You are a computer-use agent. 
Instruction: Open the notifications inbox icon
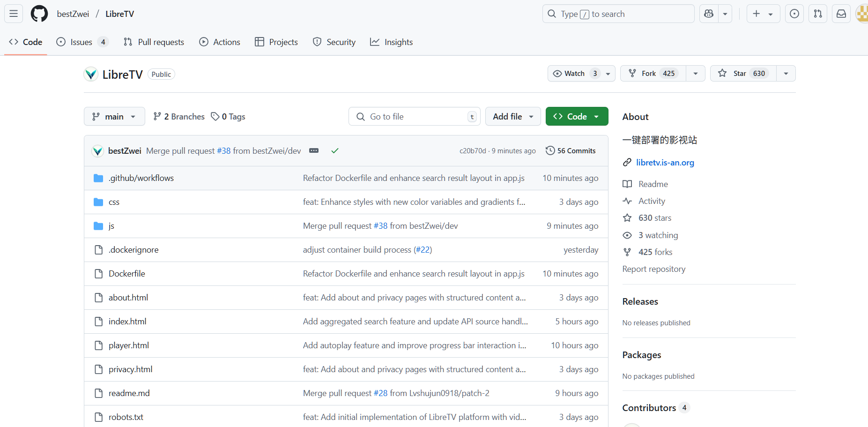click(841, 14)
